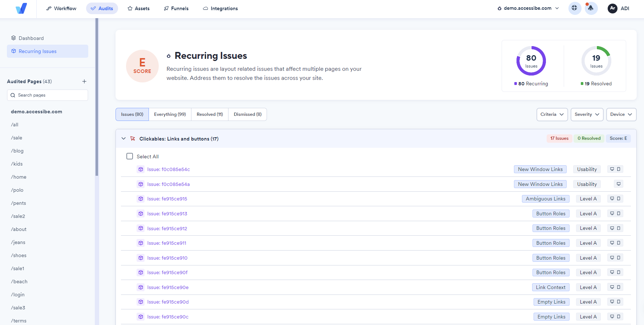
Task: Open Recurring Issues in the sidebar
Action: [x=48, y=51]
